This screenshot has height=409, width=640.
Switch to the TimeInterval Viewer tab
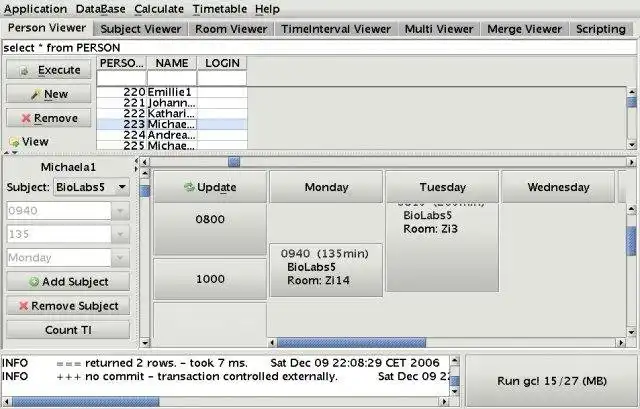click(336, 29)
